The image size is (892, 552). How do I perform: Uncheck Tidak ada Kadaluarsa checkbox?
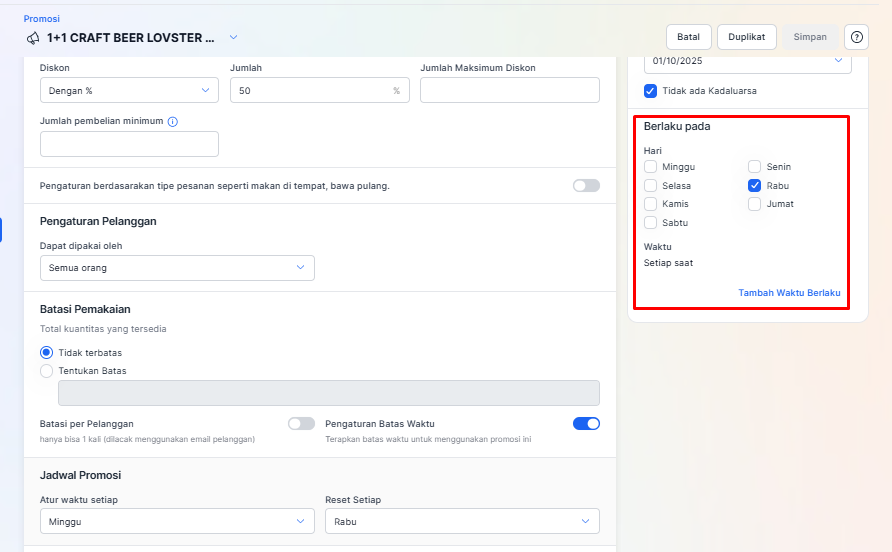[x=651, y=91]
